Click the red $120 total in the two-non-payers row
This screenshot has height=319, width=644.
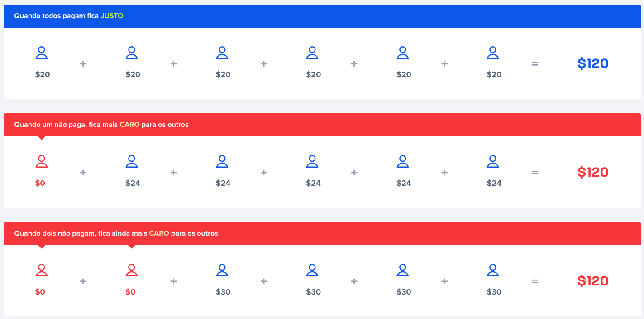593,281
